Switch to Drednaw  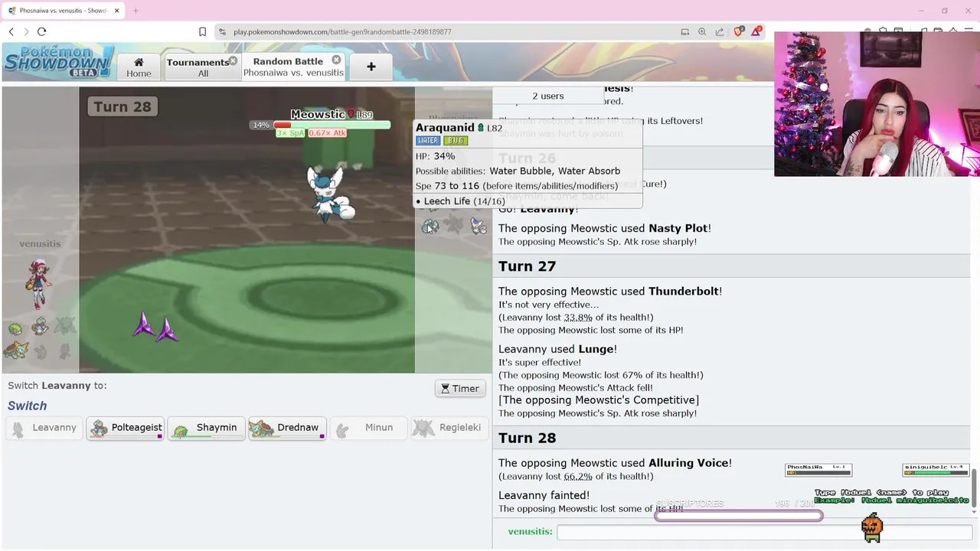tap(287, 428)
